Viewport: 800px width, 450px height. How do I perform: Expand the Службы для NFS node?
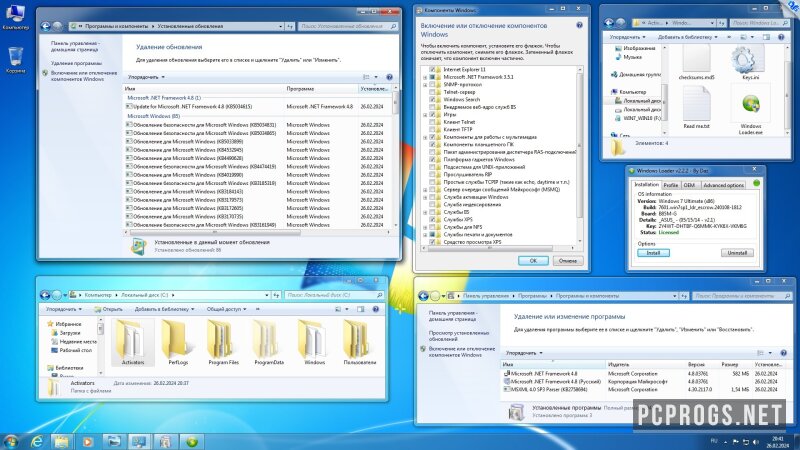(x=425, y=227)
